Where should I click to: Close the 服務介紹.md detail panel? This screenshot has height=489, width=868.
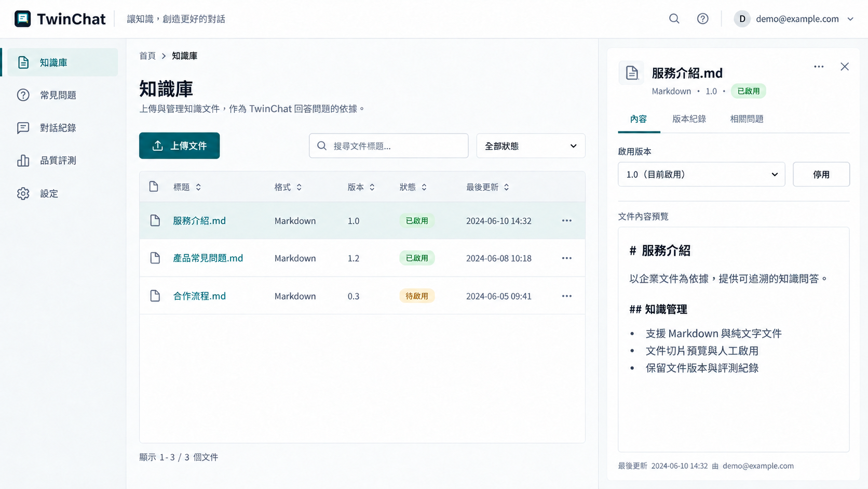(845, 67)
